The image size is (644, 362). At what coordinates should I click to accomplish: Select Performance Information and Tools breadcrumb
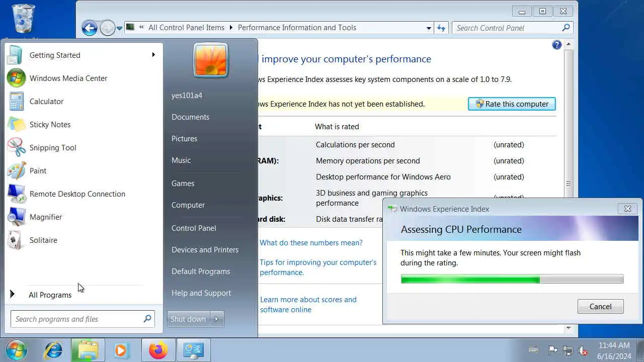pos(297,28)
